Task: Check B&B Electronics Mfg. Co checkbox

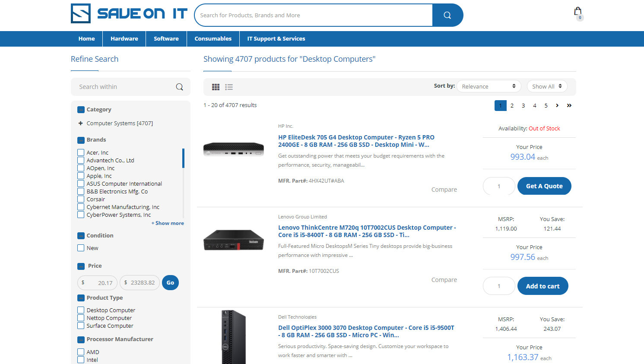Action: [81, 191]
